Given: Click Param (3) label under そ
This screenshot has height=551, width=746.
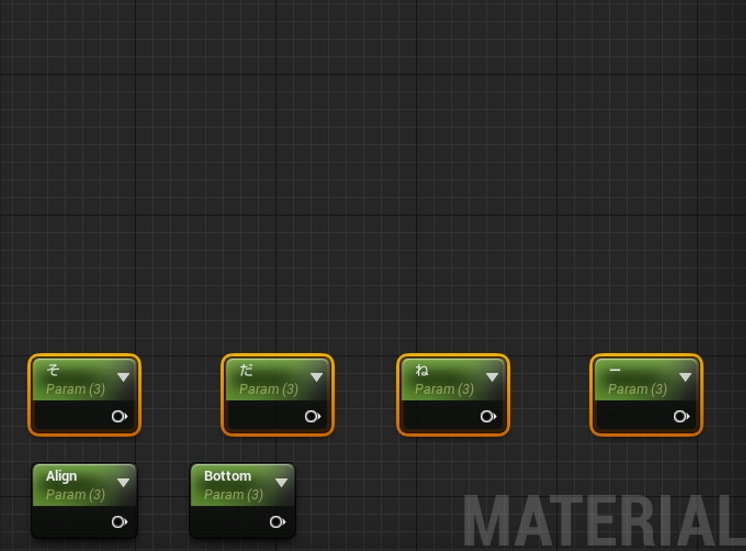Looking at the screenshot, I should point(75,389).
